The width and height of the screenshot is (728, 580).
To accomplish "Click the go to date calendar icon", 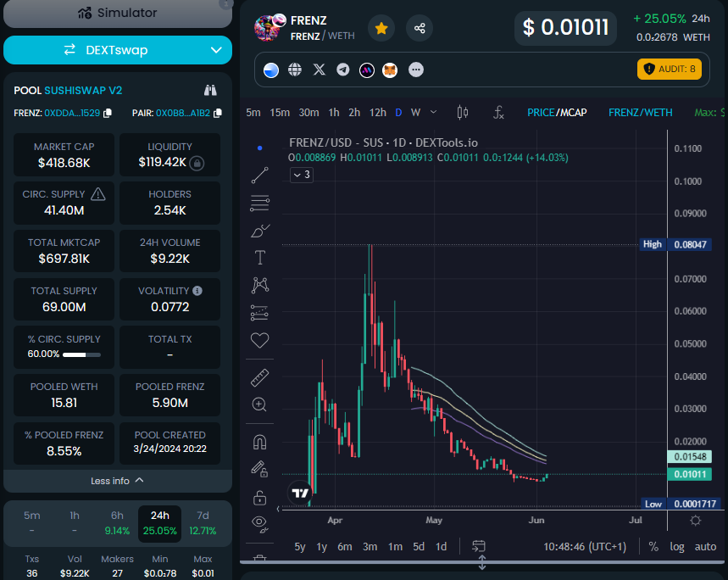I will click(479, 546).
